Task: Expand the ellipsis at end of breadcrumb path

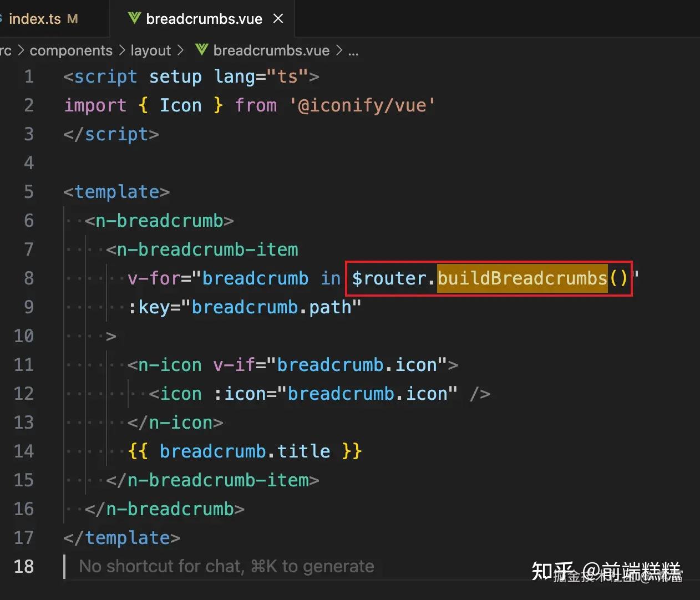Action: (x=353, y=53)
